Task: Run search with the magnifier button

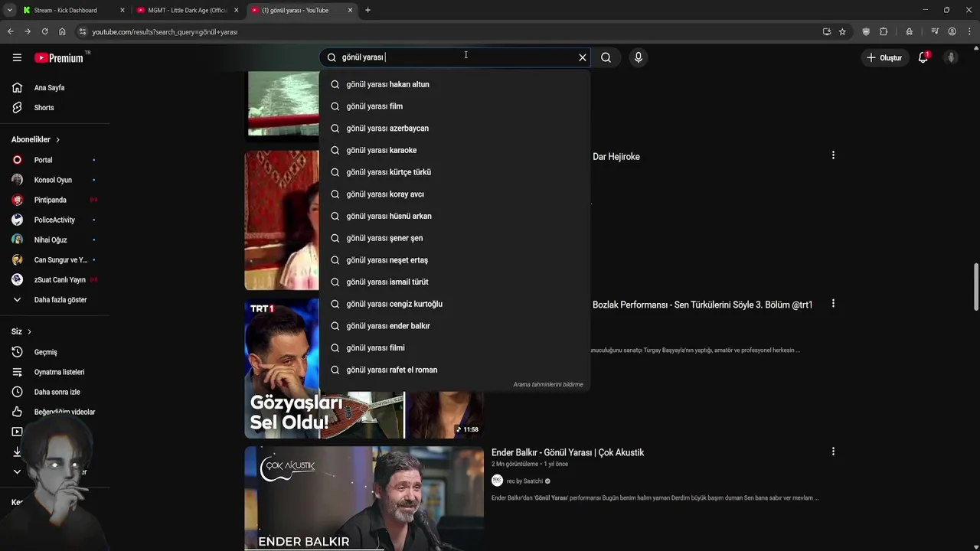Action: click(606, 57)
